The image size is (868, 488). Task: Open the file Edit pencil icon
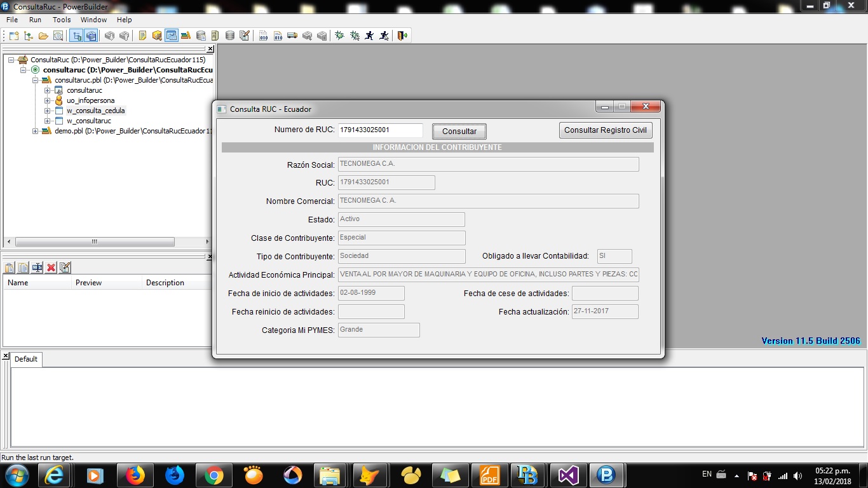[245, 36]
